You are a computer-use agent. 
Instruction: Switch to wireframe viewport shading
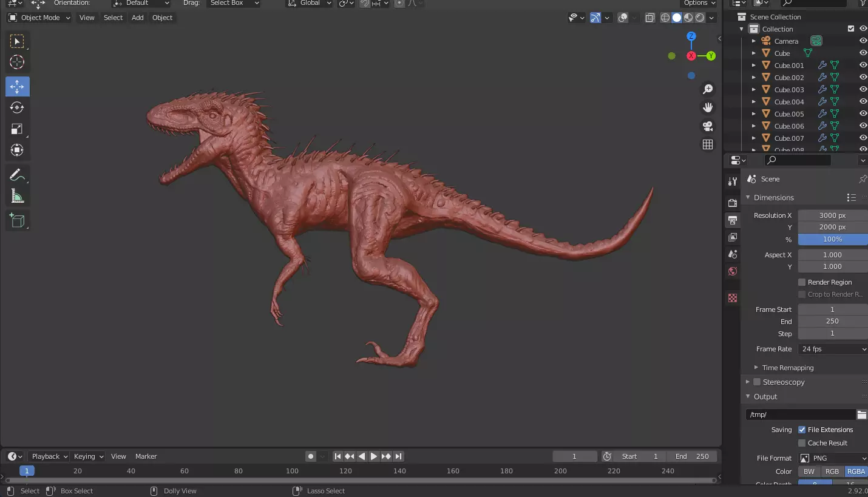click(665, 18)
